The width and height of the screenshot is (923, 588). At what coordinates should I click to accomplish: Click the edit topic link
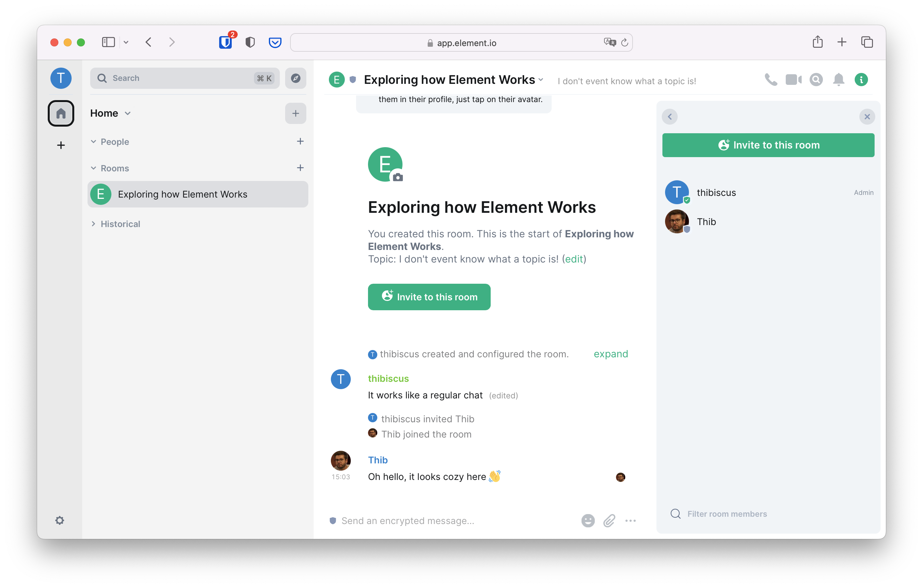[574, 259]
